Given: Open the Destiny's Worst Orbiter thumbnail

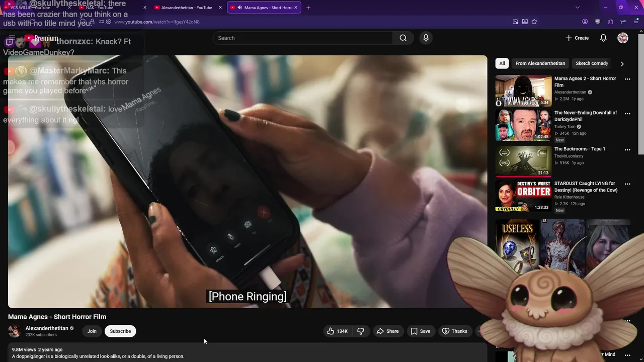Looking at the screenshot, I should [523, 196].
